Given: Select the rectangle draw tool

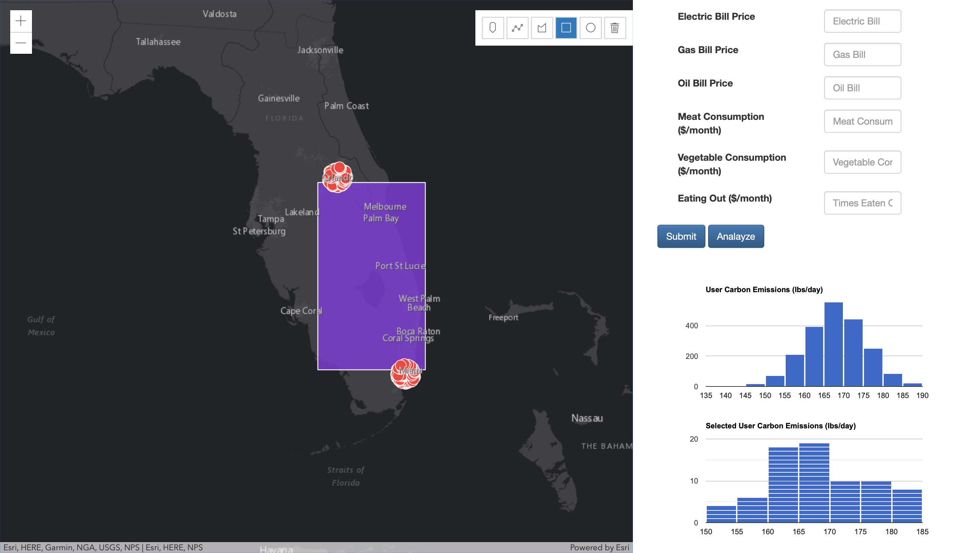Looking at the screenshot, I should pos(566,28).
